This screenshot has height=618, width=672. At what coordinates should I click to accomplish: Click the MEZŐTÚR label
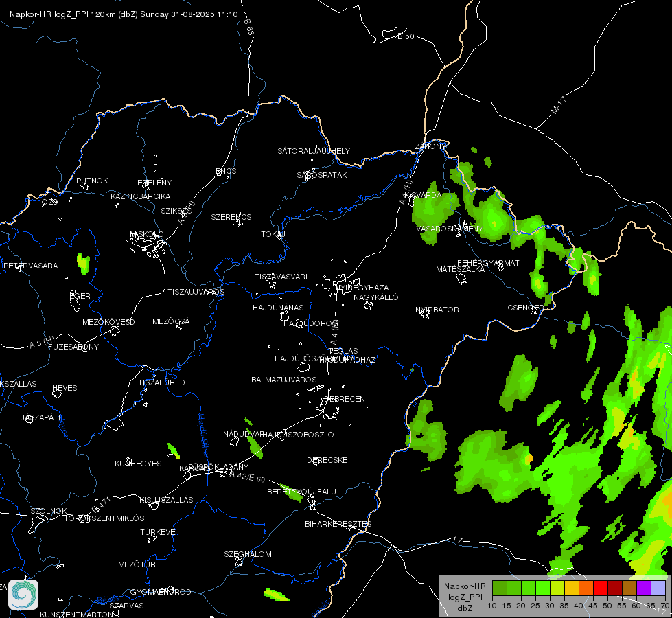click(x=137, y=564)
